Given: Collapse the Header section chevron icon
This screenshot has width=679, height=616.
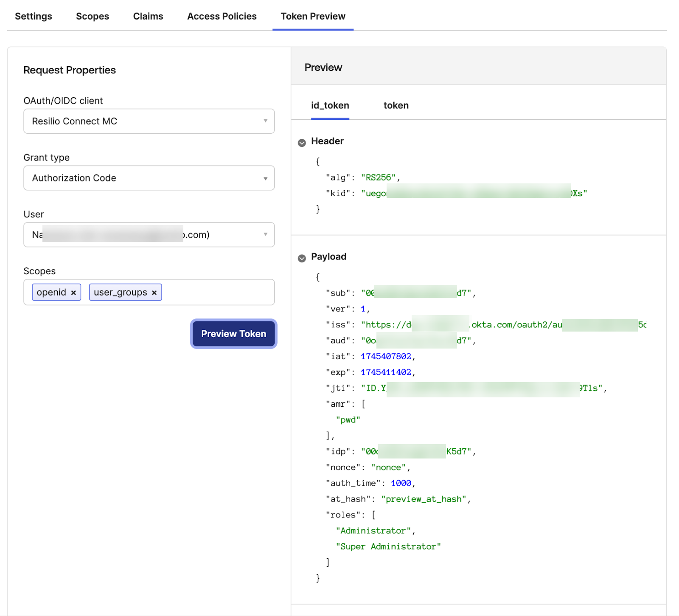Looking at the screenshot, I should 302,143.
